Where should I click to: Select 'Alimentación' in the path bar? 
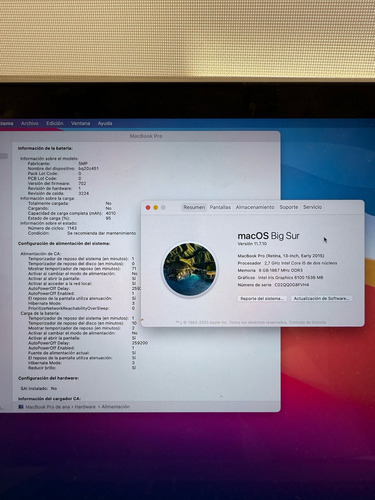coord(116,407)
